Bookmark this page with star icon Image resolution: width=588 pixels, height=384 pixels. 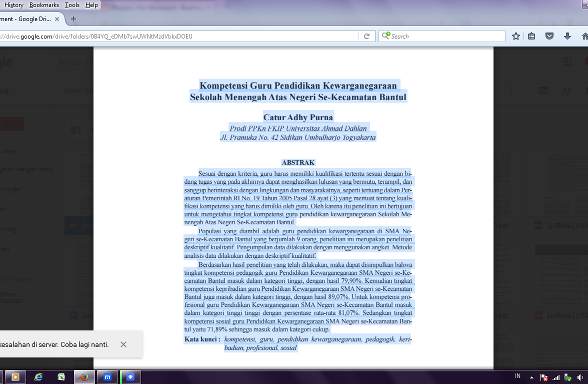(x=516, y=37)
